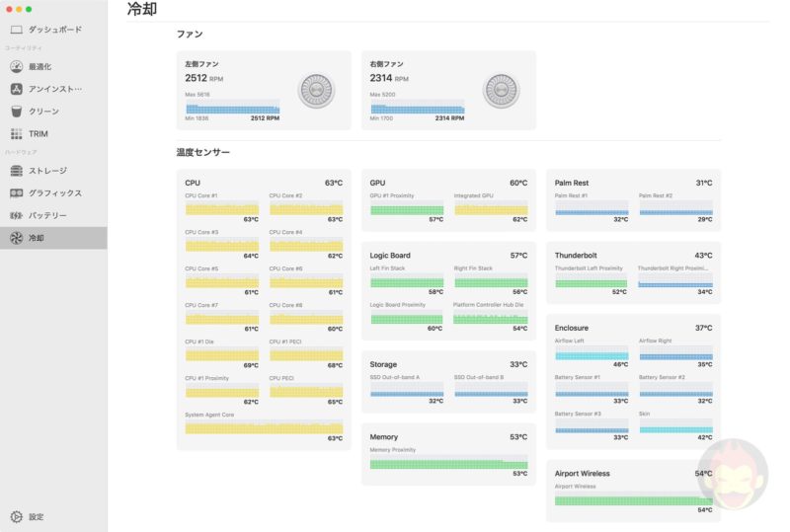Click the Storage card heading
Viewport: 790px width, 532px height.
pyautogui.click(x=383, y=364)
